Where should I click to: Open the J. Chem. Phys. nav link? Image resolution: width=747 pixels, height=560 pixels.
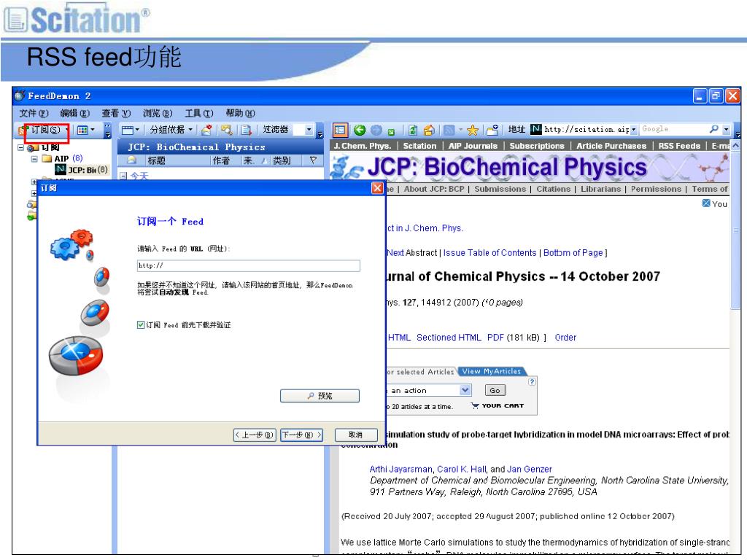click(x=362, y=146)
